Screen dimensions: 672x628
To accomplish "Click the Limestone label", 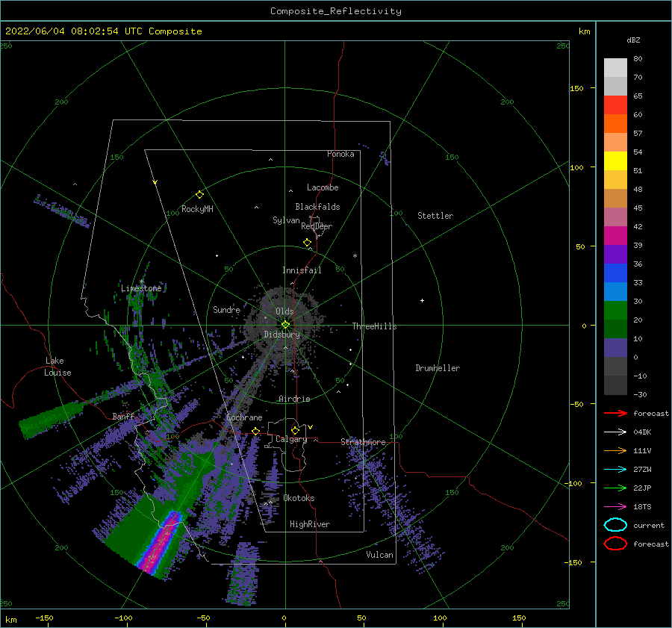I will (141, 288).
